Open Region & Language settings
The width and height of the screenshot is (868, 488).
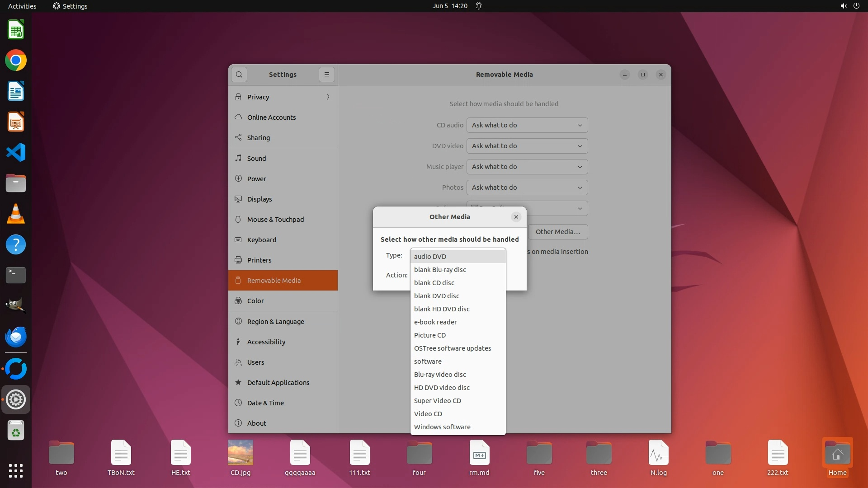[275, 321]
